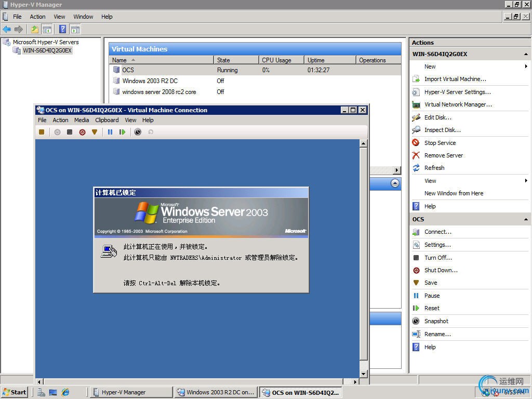Click the round collapse chevron beside the VM window

(x=395, y=183)
